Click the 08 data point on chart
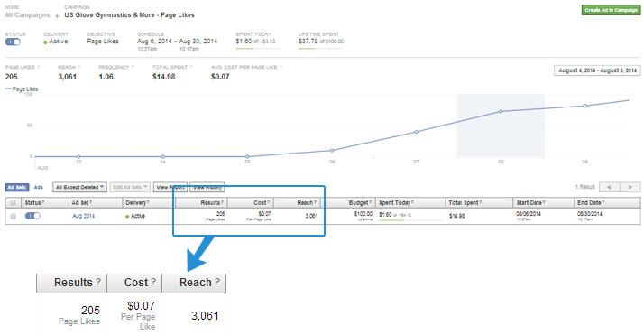644x335 pixels. coord(501,111)
